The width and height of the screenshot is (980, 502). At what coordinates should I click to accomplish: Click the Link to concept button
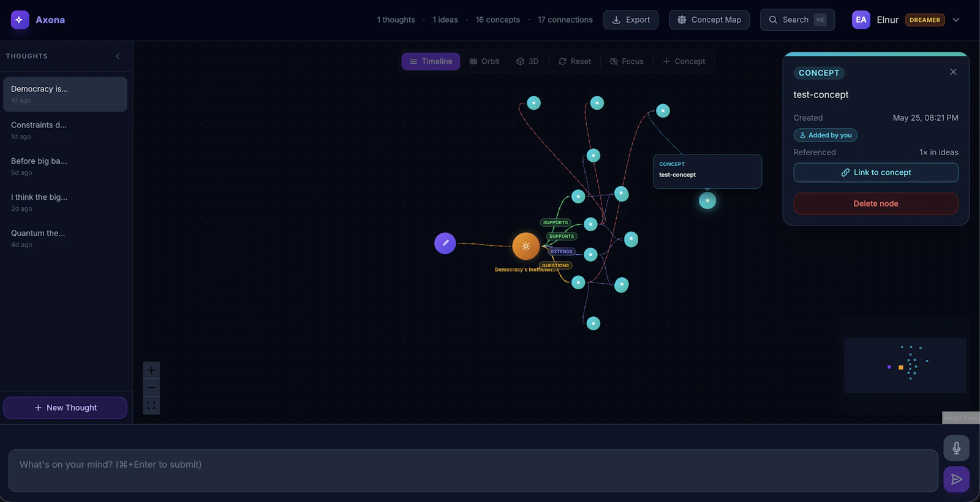pos(876,172)
